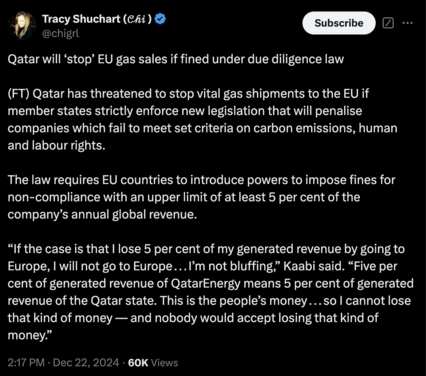Click the word QatarEnergy in the quote
This screenshot has width=426, height=376.
pos(206,284)
